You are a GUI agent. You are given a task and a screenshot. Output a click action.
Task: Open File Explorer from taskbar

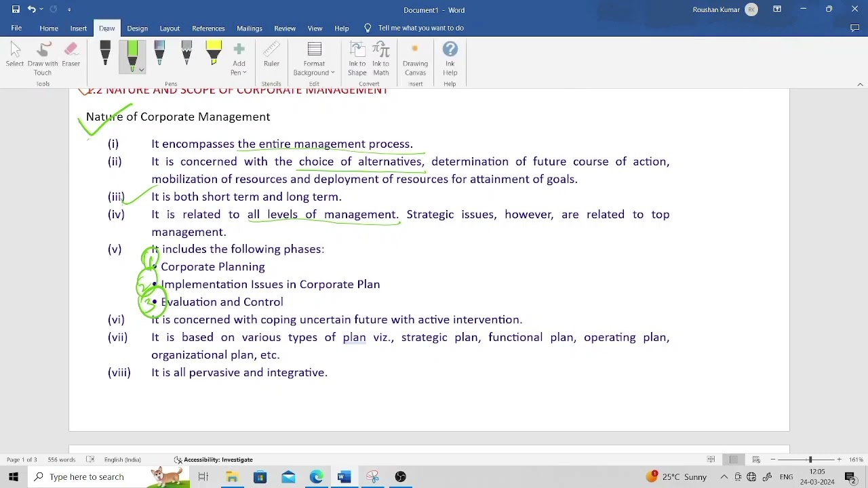pos(232,476)
